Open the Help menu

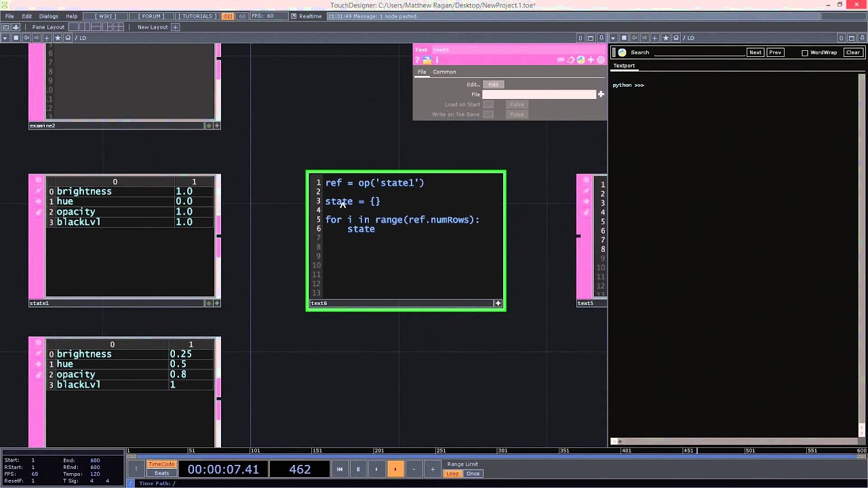click(71, 16)
